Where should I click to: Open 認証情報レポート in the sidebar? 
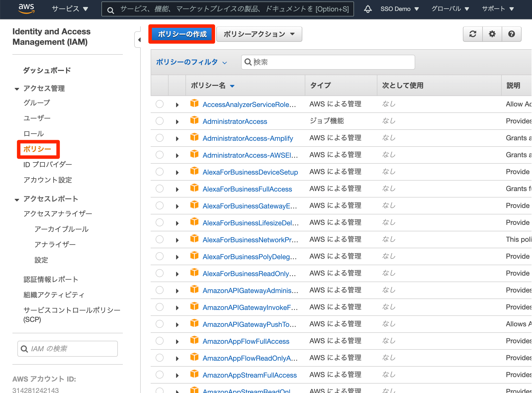click(x=51, y=279)
